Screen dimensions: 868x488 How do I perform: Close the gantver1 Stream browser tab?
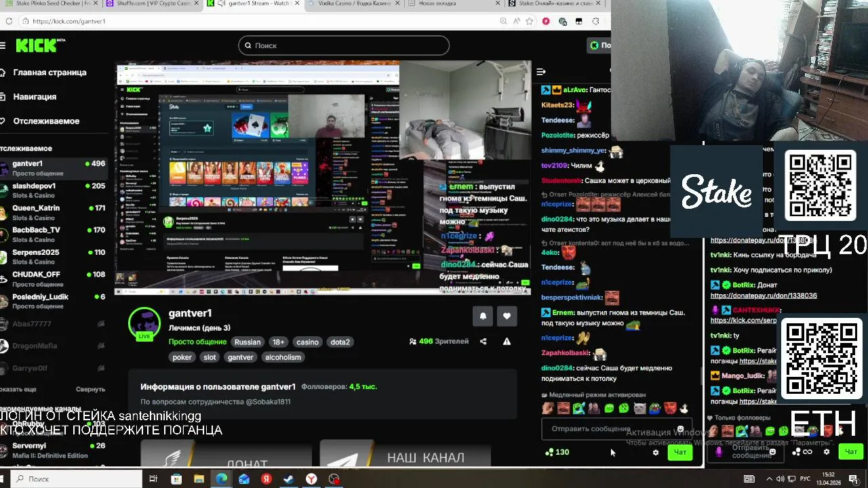coord(296,3)
